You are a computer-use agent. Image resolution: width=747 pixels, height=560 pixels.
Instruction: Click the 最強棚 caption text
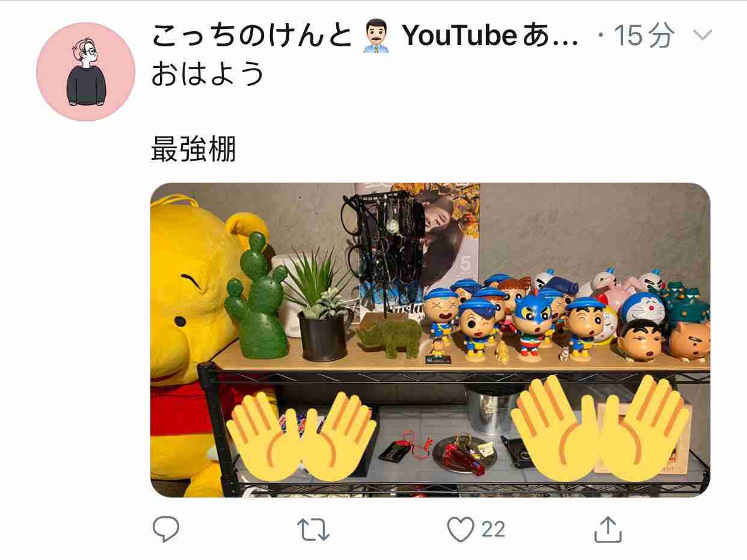click(194, 150)
